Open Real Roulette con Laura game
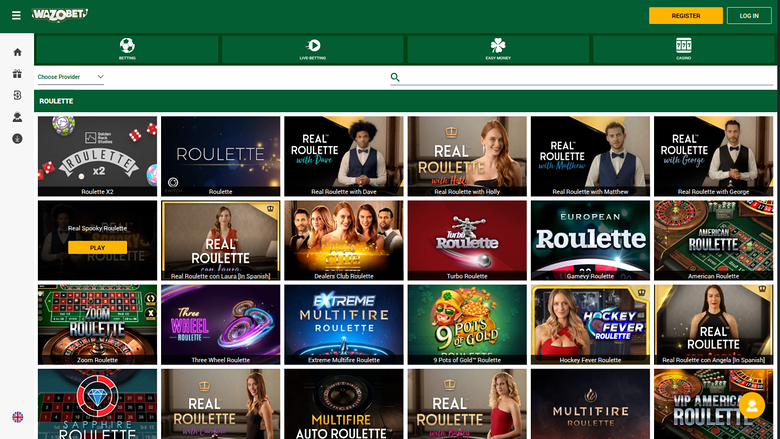780x439 pixels. (x=221, y=241)
